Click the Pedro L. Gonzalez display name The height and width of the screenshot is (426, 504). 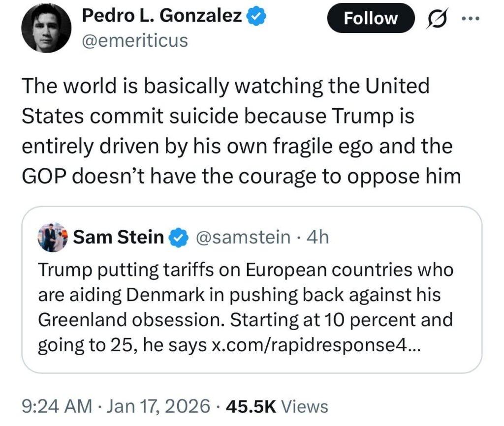point(162,16)
